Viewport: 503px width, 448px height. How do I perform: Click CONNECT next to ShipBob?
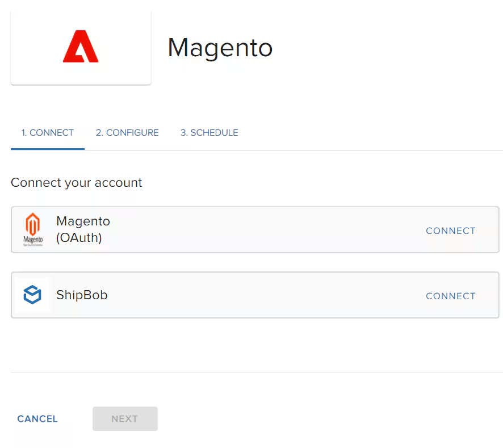coord(450,296)
